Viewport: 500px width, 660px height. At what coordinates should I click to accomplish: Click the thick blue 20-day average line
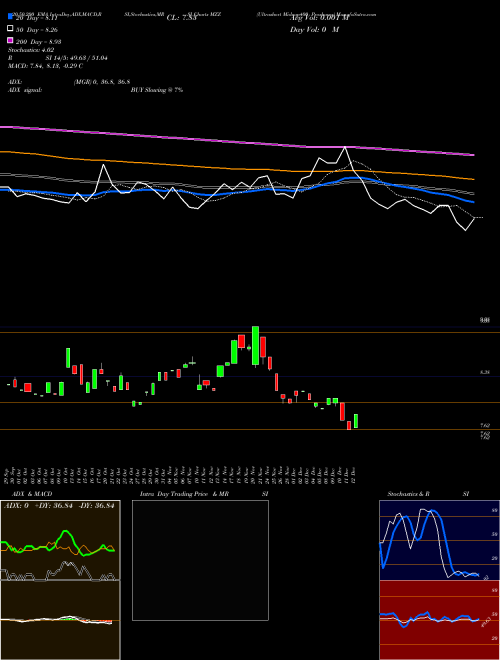[x=237, y=192]
